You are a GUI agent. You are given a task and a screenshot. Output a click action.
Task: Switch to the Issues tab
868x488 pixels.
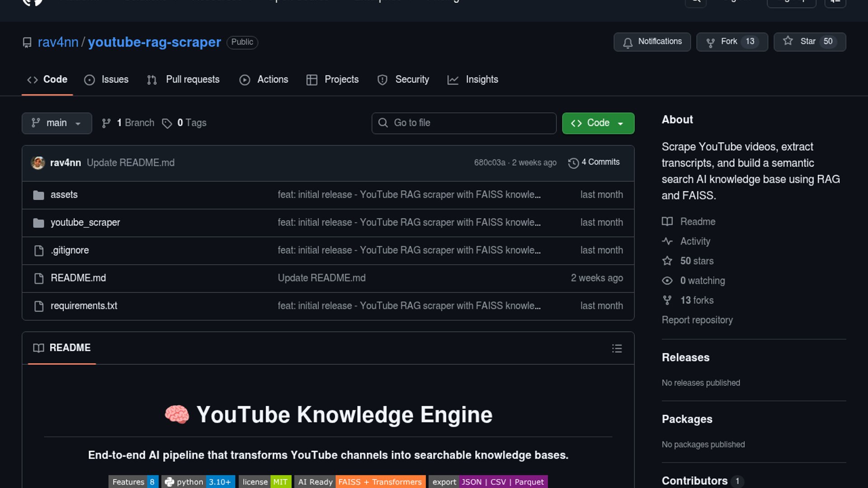click(x=106, y=80)
